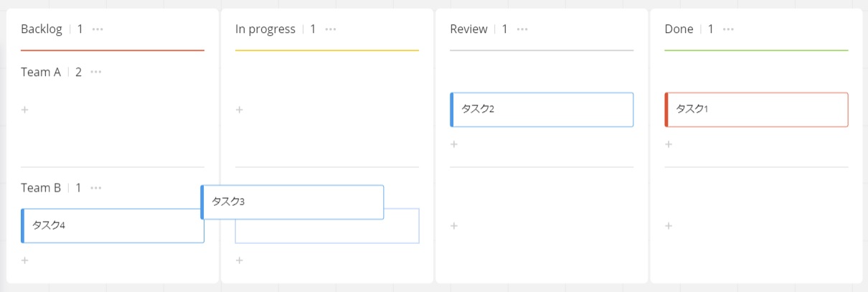Open Review column three-dot options menu
The height and width of the screenshot is (292, 868).
click(522, 29)
